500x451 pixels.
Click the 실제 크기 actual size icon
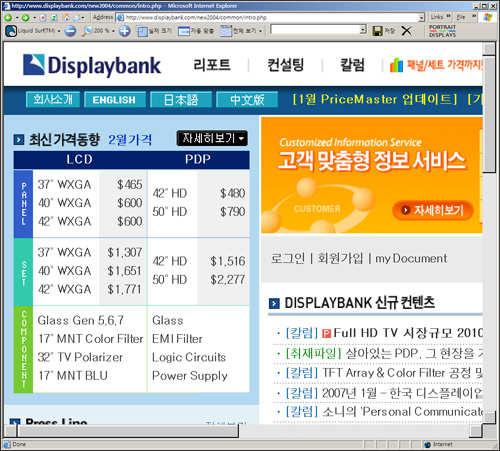point(142,31)
